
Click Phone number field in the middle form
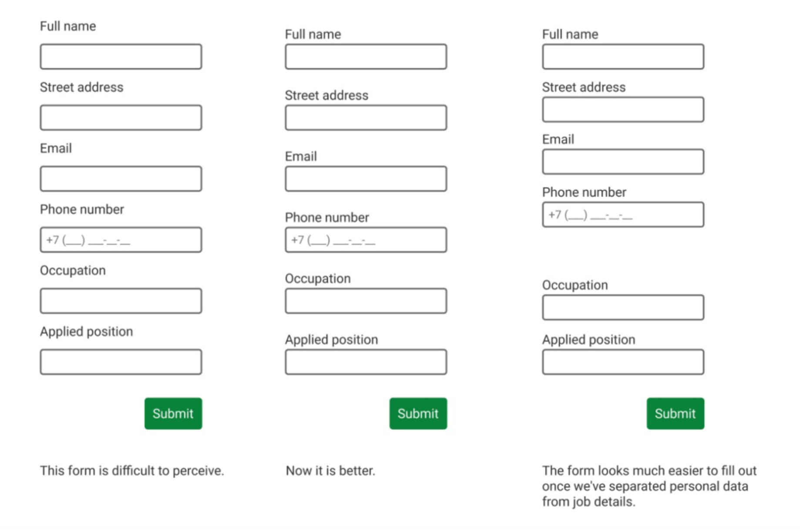point(366,240)
